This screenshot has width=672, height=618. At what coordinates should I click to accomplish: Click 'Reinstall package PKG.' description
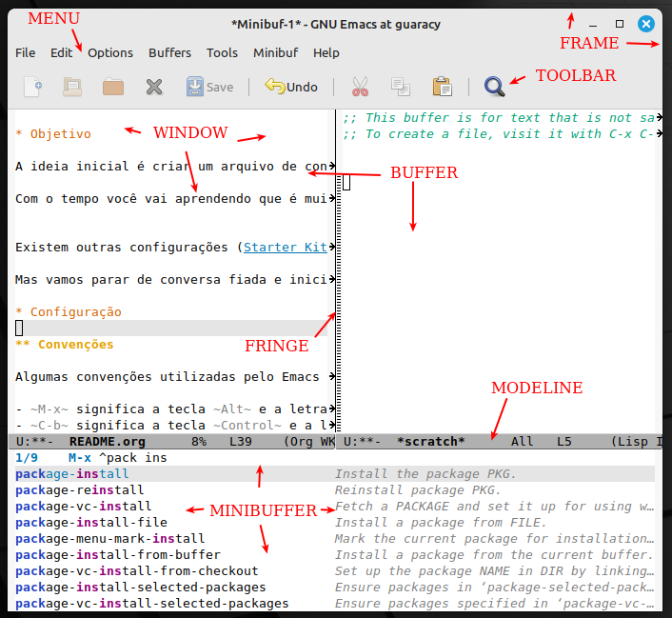418,490
